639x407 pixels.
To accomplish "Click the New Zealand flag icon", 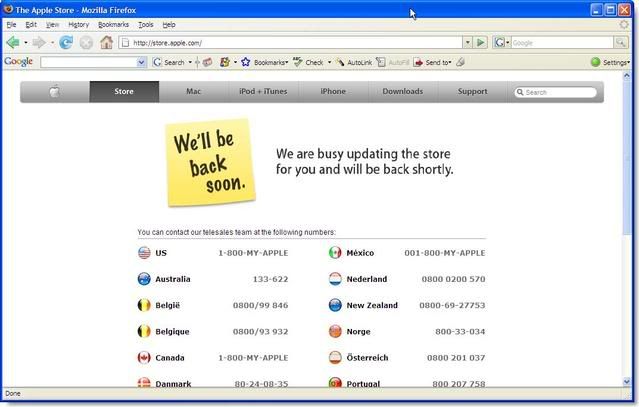I will (x=335, y=305).
